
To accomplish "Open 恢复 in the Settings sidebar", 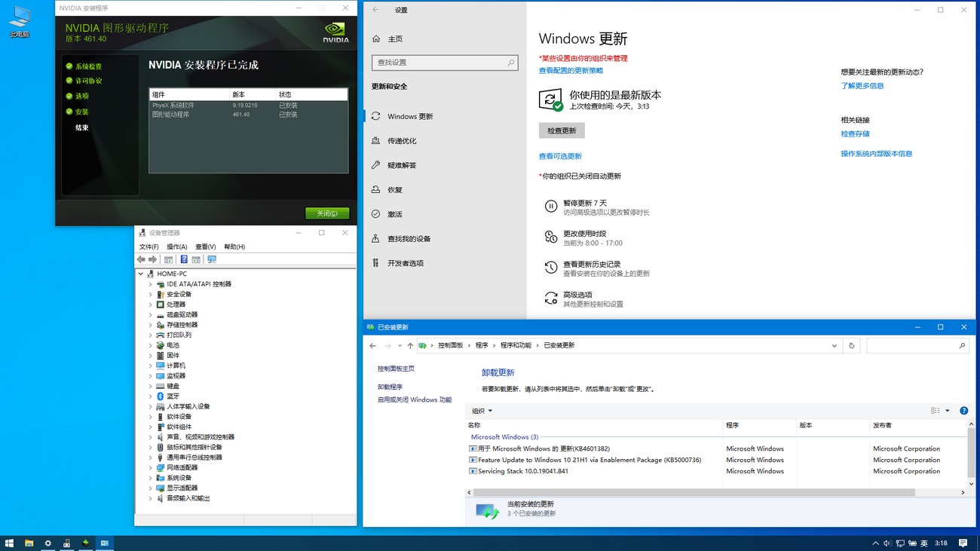I will coord(445,190).
